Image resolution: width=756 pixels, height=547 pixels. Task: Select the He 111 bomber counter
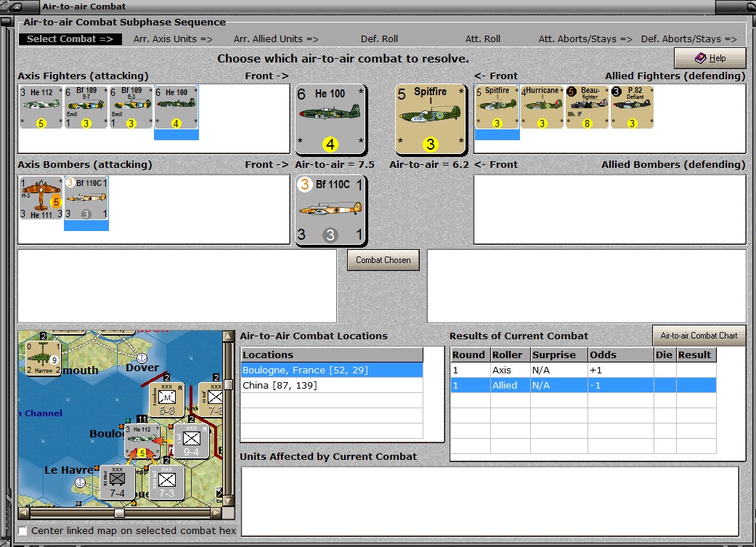(x=41, y=198)
